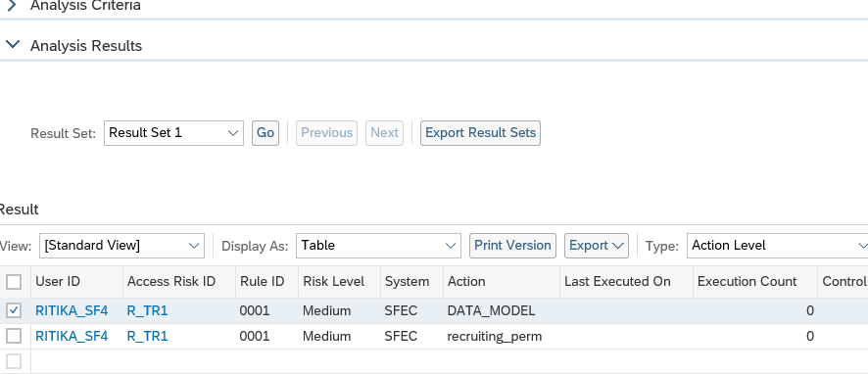Click the Next button
The image size is (868, 374).
[x=384, y=133]
